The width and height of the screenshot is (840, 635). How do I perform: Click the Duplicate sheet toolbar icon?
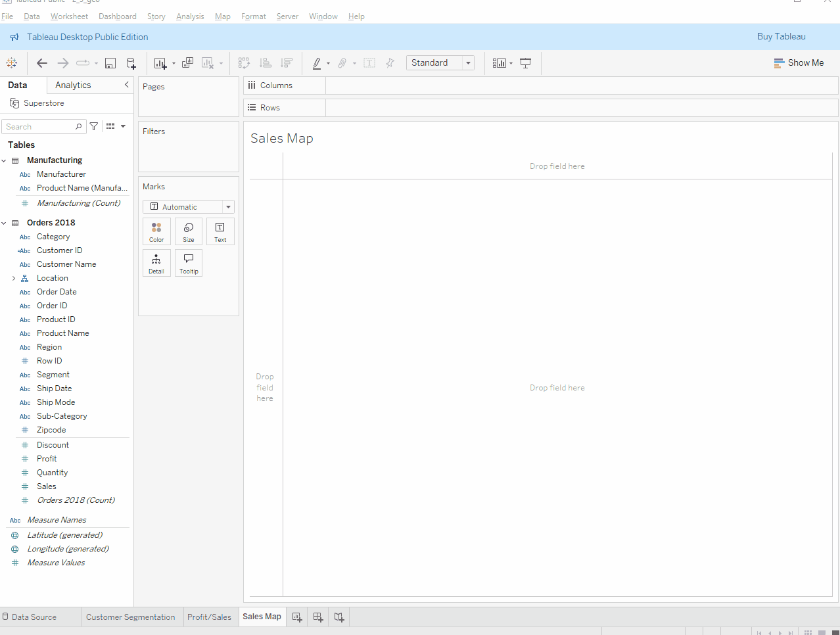click(187, 63)
